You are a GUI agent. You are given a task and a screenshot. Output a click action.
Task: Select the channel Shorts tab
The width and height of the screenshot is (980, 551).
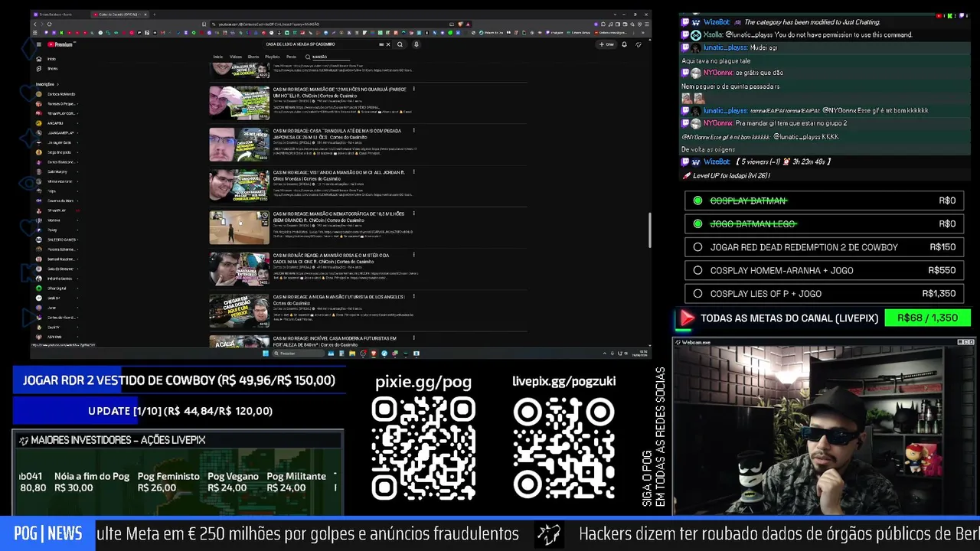[x=253, y=57]
